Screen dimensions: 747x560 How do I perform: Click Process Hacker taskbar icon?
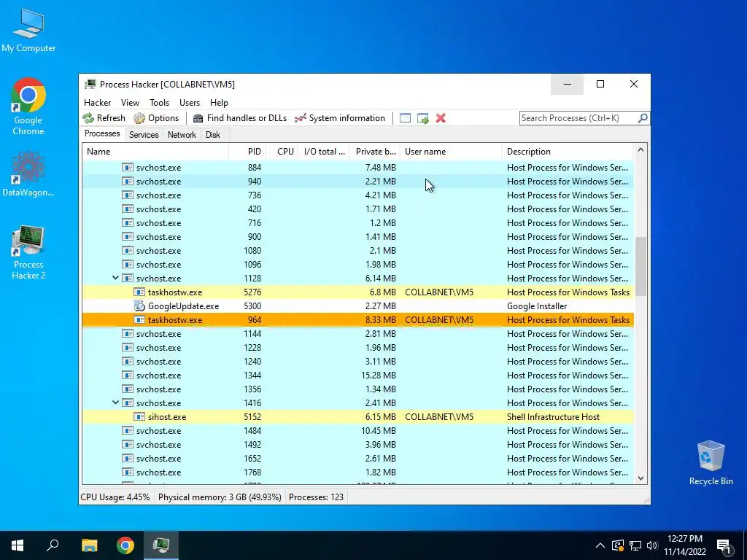click(x=161, y=545)
